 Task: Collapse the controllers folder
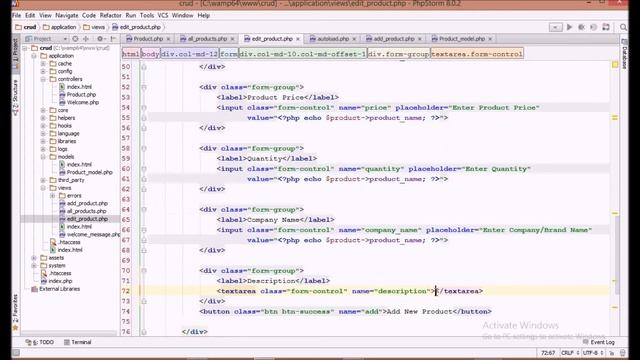tap(43, 79)
